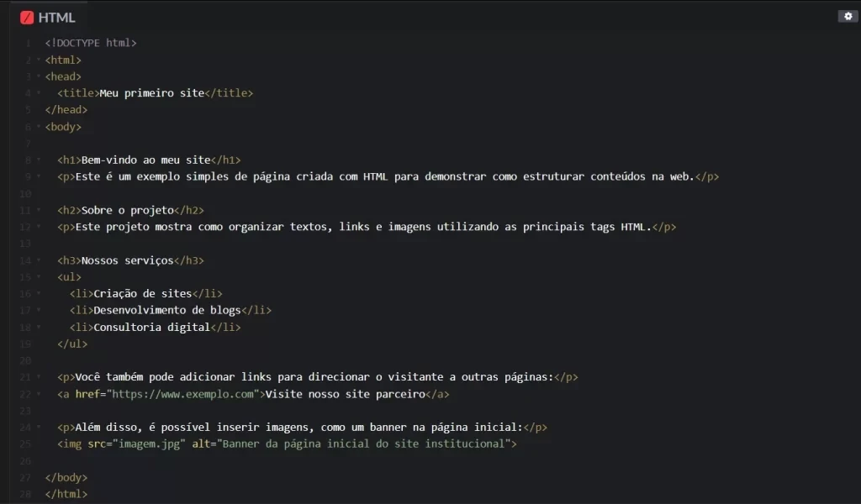Collapse the <head> section fold arrow

(x=38, y=77)
